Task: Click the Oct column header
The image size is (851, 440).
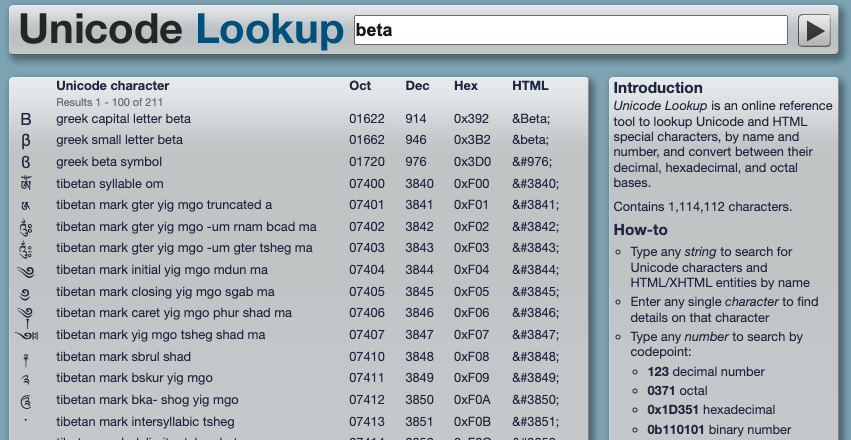Action: click(360, 86)
